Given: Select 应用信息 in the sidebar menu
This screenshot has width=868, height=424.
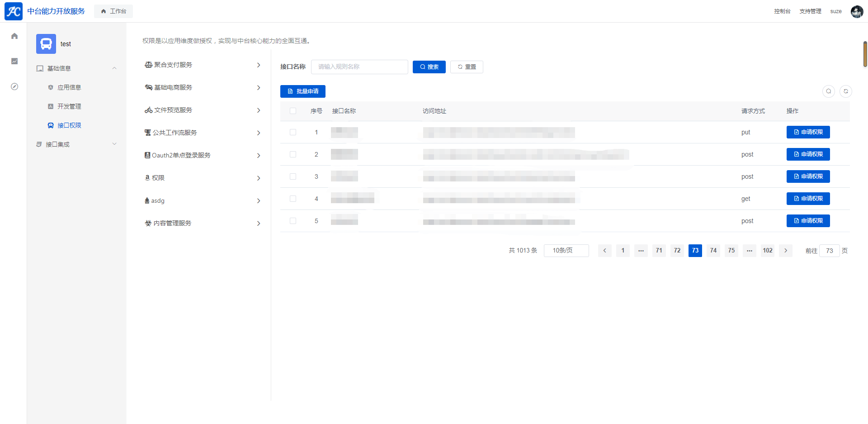Looking at the screenshot, I should click(x=69, y=87).
